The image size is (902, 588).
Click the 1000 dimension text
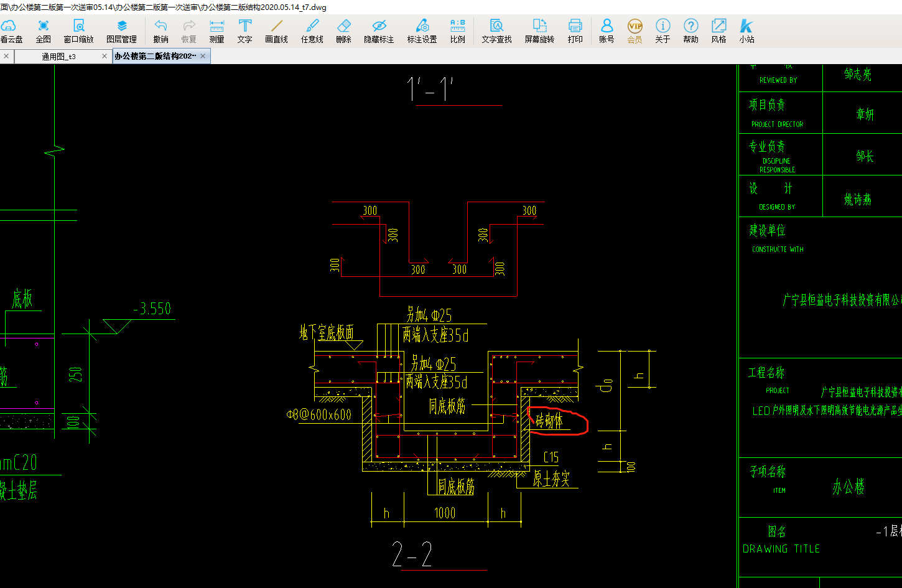click(x=444, y=513)
